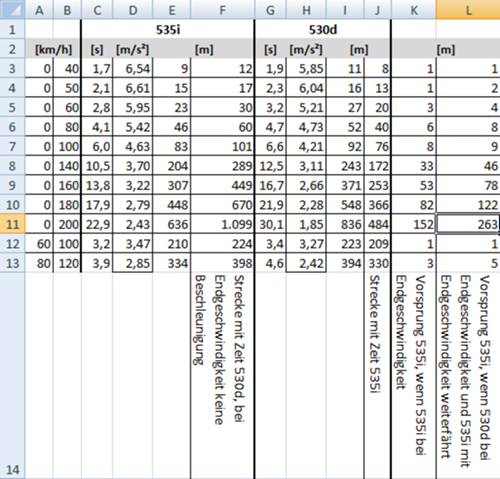
Task: Select cell L11 containing 263
Action: 468,224
